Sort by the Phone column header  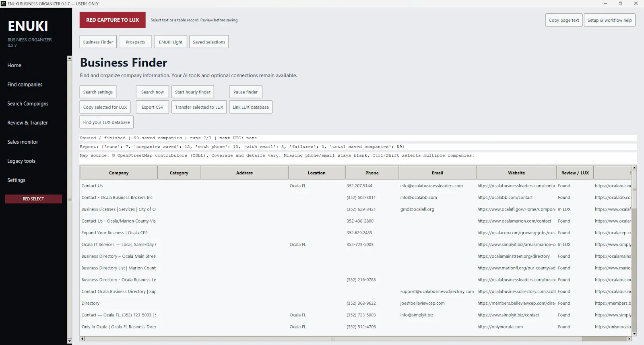point(372,173)
